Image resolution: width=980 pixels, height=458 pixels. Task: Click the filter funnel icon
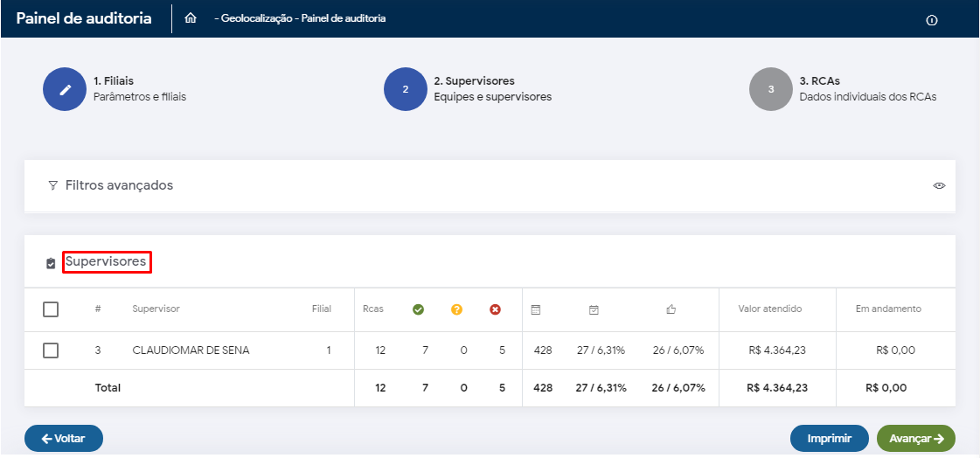click(x=53, y=186)
